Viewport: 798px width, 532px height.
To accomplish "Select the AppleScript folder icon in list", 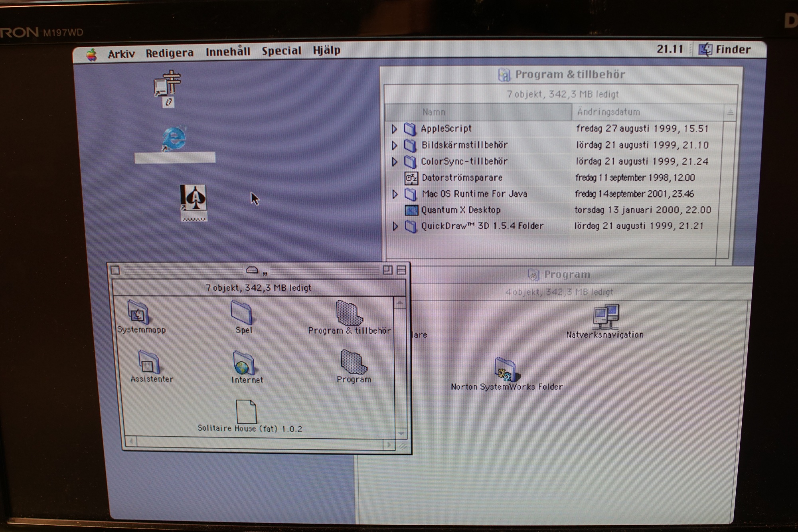I will tap(410, 129).
